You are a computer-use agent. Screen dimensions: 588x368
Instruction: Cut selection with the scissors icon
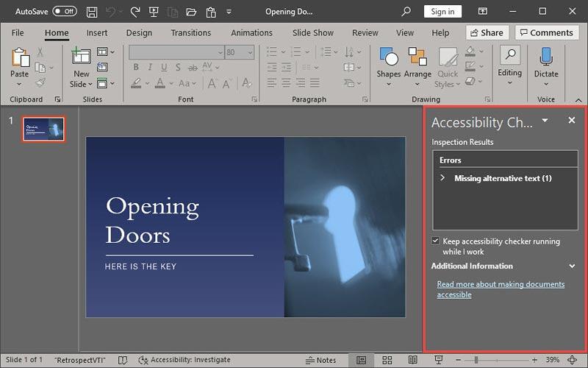point(40,52)
